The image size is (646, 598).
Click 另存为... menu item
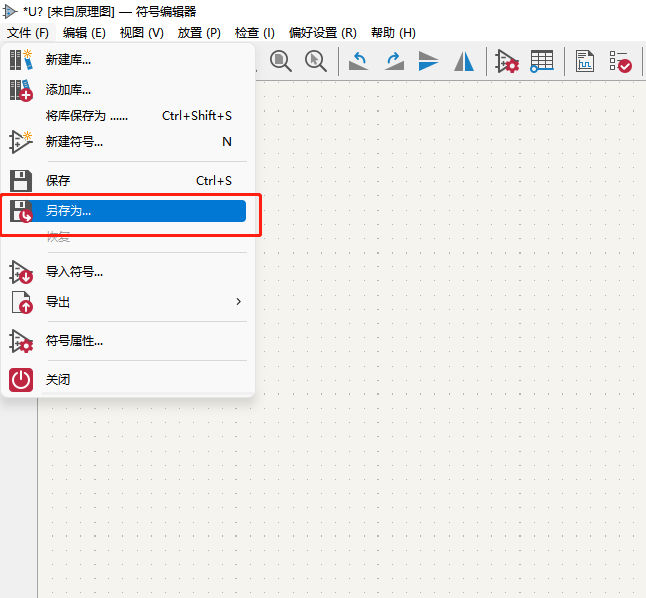pyautogui.click(x=128, y=211)
